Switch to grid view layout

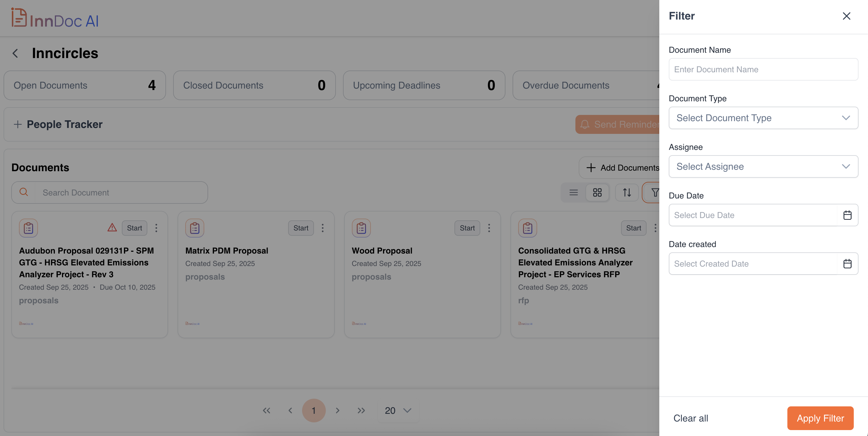point(597,193)
